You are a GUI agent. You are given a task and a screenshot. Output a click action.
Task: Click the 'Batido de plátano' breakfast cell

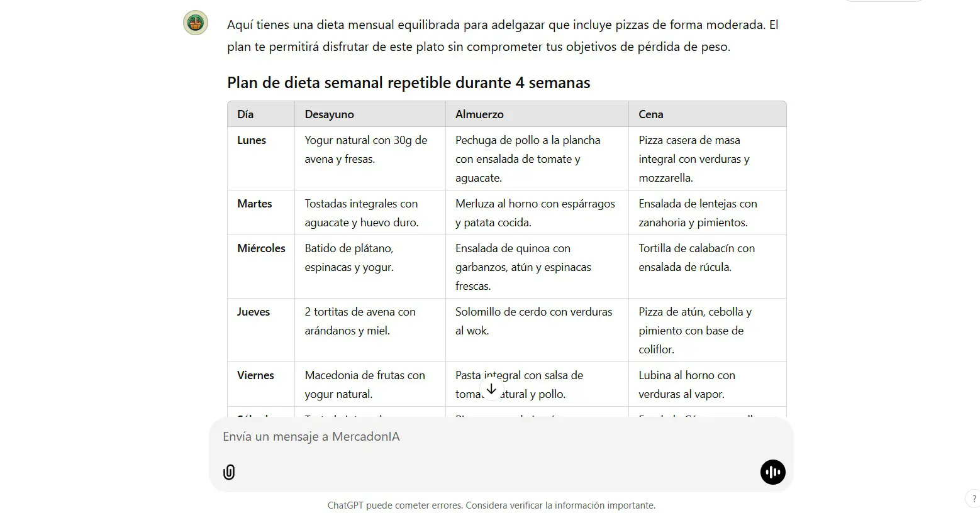coord(370,267)
